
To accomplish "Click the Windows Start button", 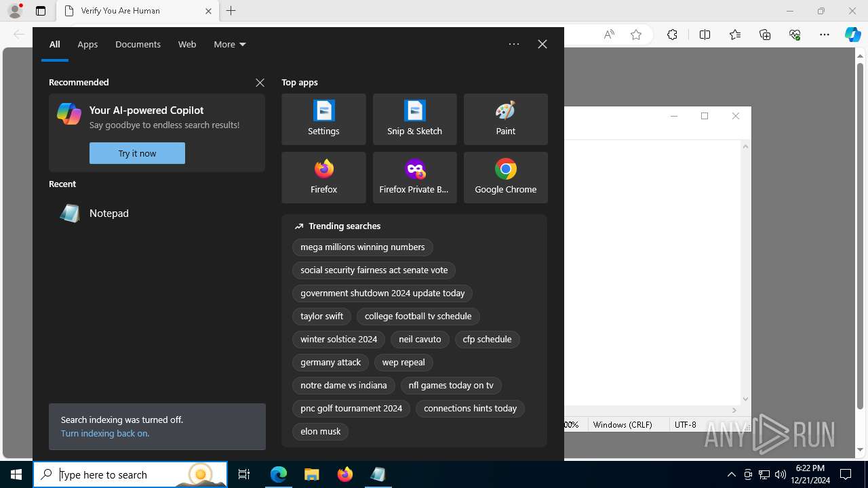I will 16,474.
